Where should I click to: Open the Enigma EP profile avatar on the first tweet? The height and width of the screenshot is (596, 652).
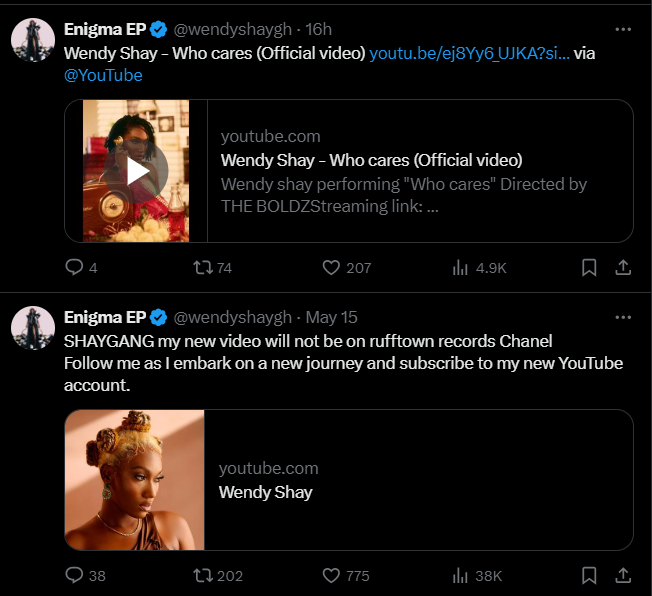pos(33,40)
